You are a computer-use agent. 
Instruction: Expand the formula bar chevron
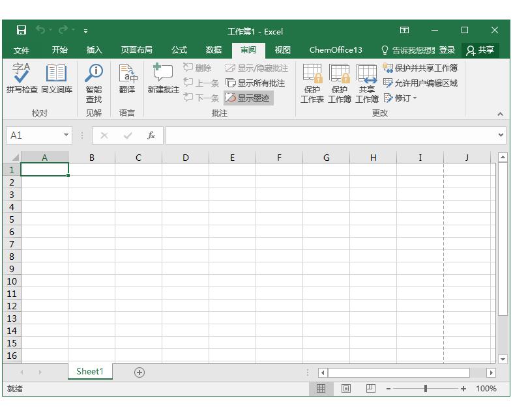click(501, 135)
